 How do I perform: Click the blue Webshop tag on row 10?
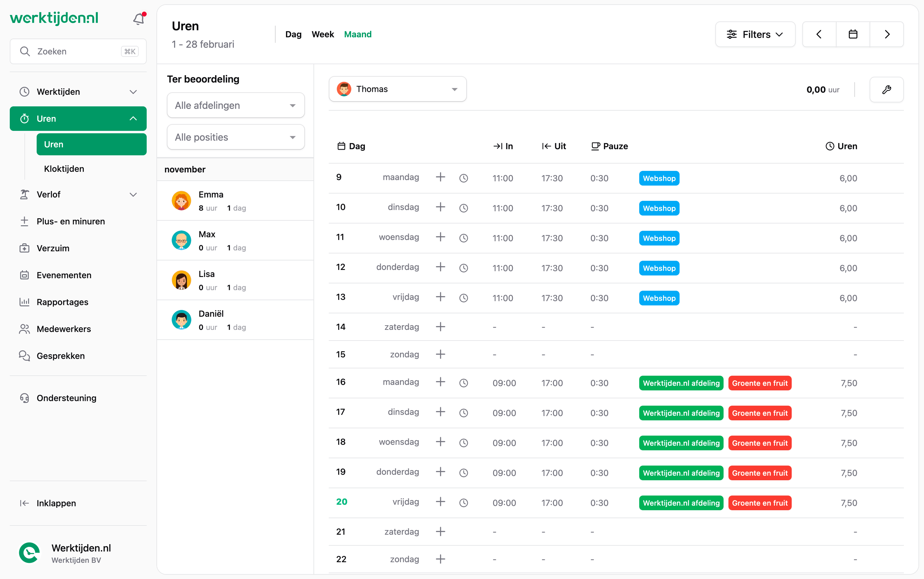(659, 208)
